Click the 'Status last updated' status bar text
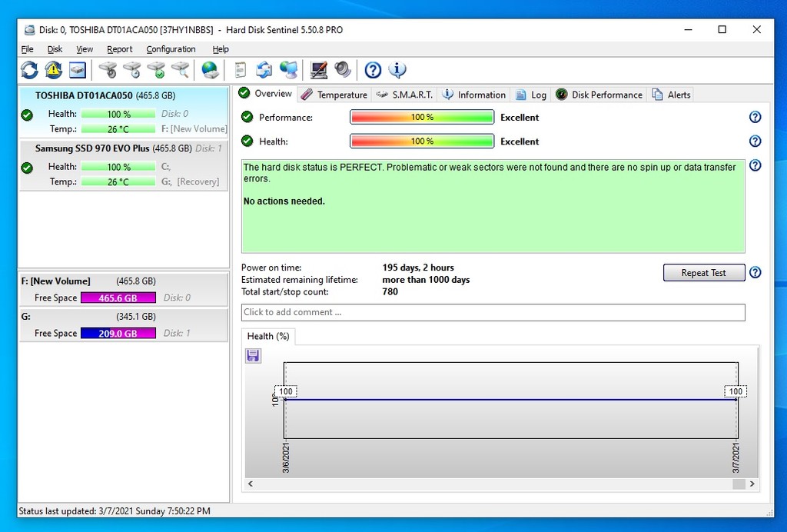Viewport: 787px width, 532px height. click(x=115, y=511)
